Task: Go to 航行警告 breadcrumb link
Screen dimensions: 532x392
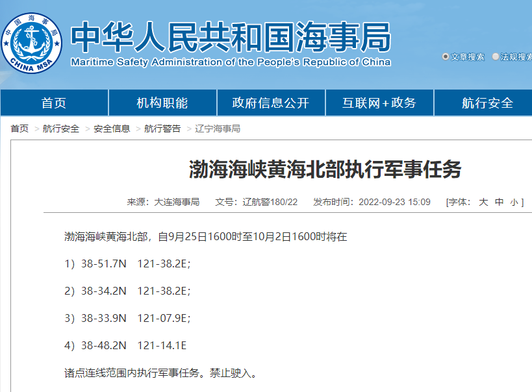Action: point(162,129)
